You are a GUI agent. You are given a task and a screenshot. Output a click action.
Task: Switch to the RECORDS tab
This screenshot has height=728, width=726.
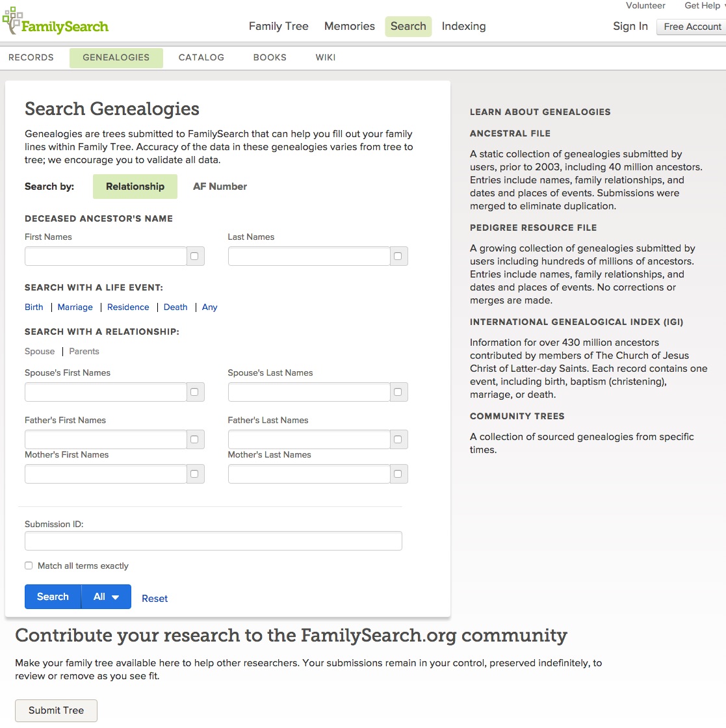click(30, 57)
